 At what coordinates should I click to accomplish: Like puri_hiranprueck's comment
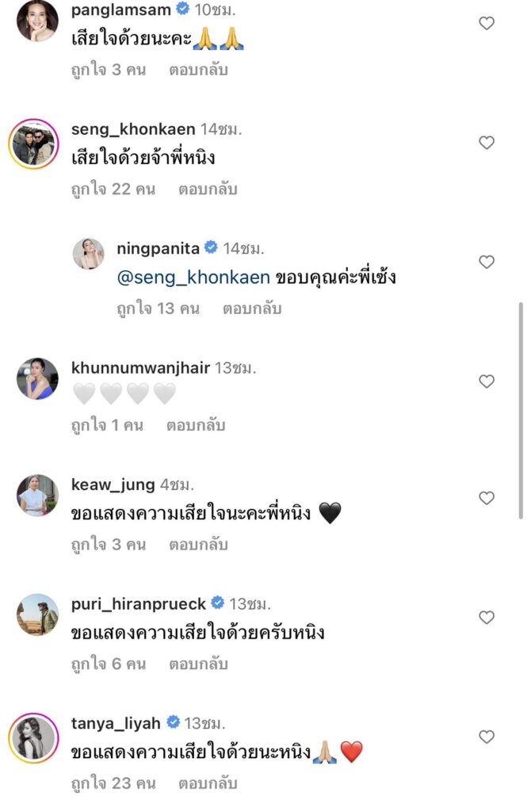point(487,617)
